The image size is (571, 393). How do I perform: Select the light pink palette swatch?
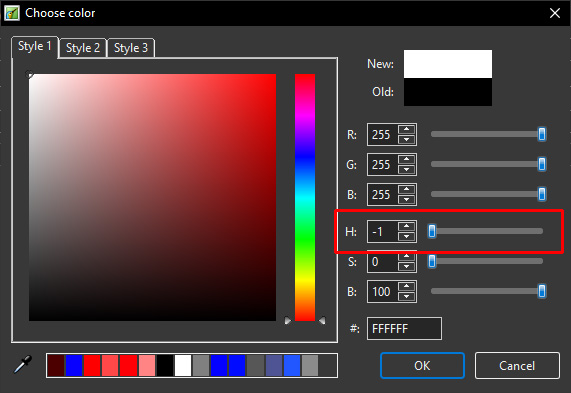coord(147,365)
